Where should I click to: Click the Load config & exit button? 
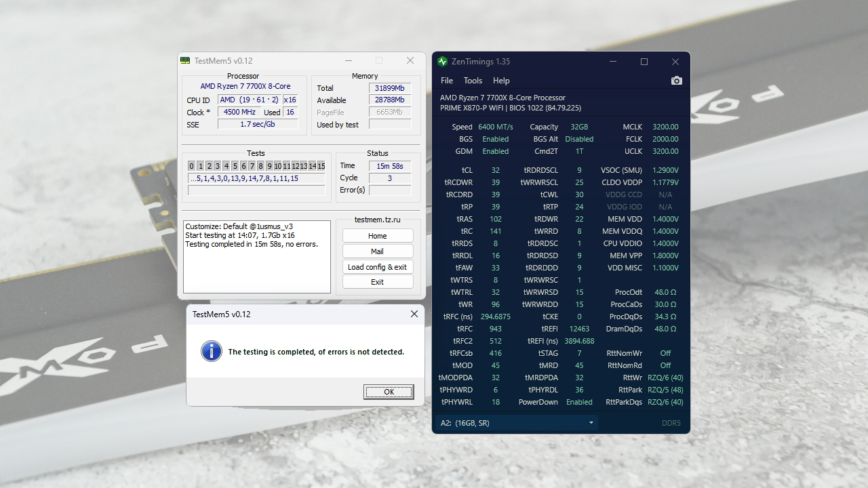[x=377, y=267]
